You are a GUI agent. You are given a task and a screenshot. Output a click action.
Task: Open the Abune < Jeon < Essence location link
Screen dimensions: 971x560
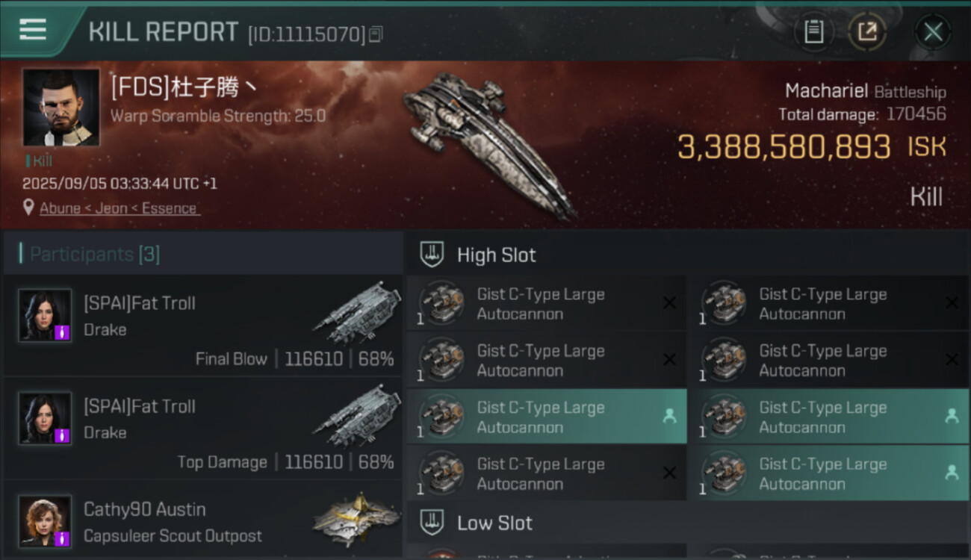pos(119,208)
